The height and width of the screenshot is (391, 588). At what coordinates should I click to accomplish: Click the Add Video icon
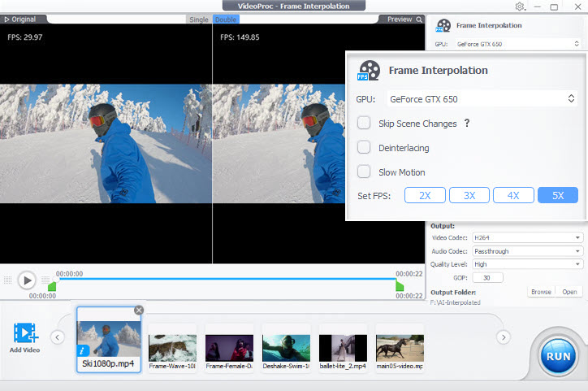tap(25, 333)
